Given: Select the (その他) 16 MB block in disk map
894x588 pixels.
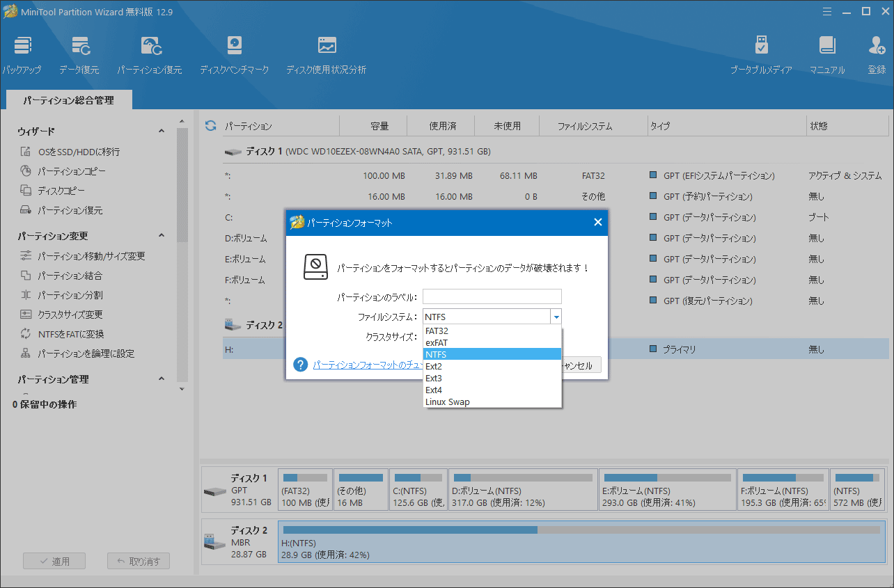Looking at the screenshot, I should (361, 489).
